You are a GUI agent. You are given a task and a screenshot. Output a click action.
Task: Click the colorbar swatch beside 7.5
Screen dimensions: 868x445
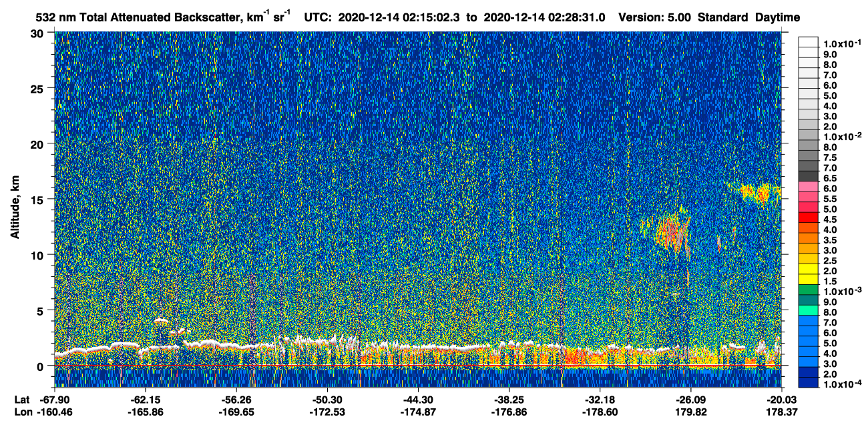(x=809, y=157)
